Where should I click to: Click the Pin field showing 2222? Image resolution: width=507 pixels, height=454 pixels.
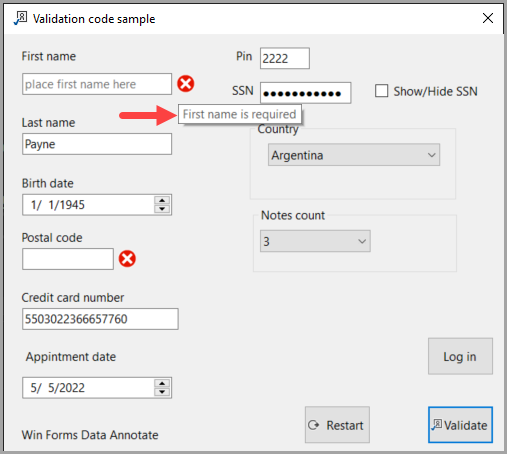285,58
